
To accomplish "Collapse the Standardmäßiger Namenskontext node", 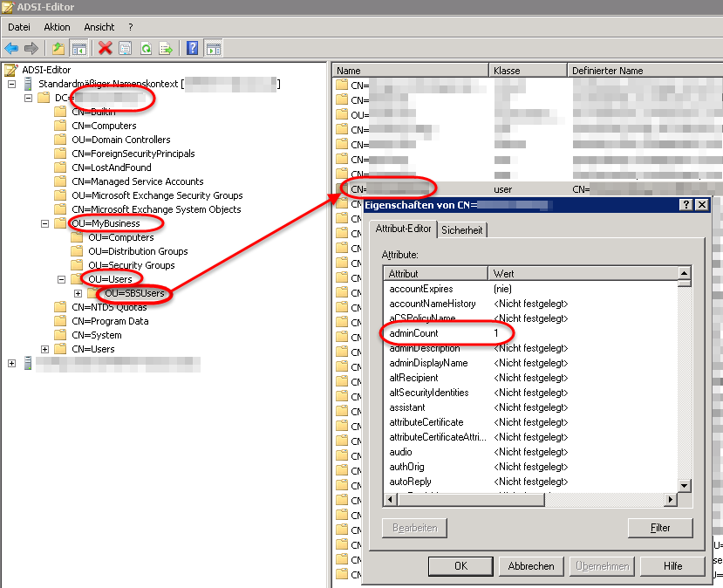I will [x=11, y=84].
